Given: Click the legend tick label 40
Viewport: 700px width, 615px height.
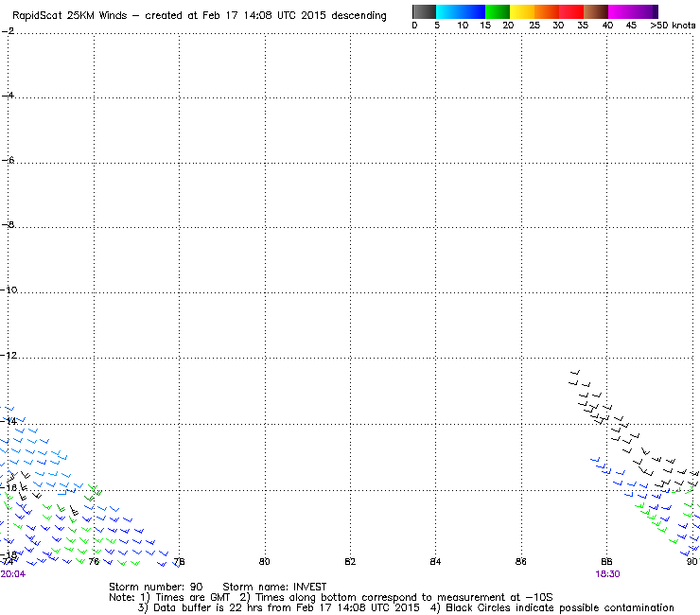Looking at the screenshot, I should coord(607,26).
